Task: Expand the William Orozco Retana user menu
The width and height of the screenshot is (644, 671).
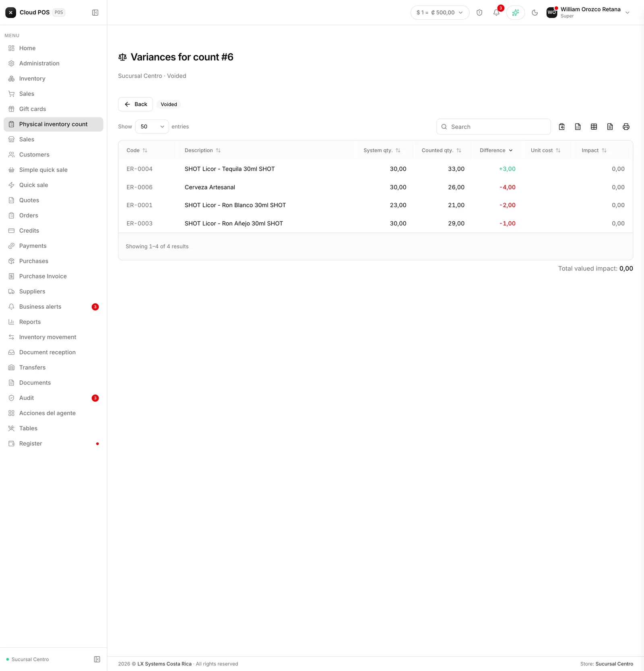Action: (x=588, y=12)
